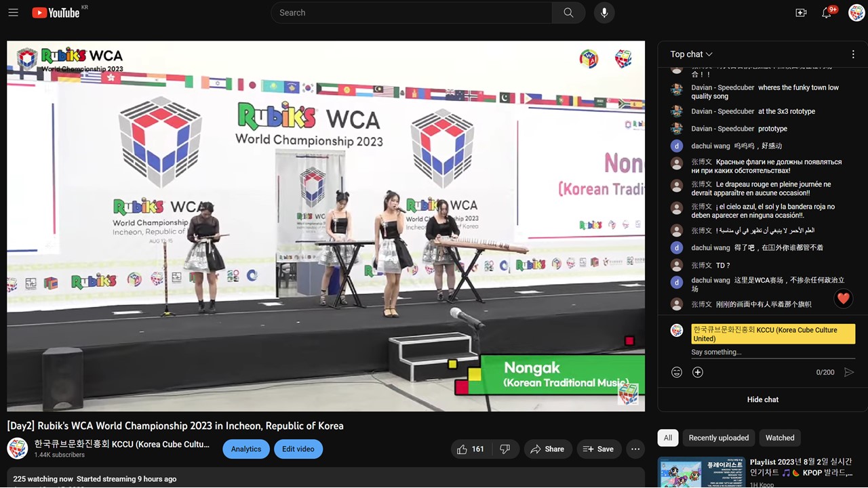This screenshot has width=868, height=488.
Task: Click the French 'Le drapeau rouge' chat message
Action: [761, 188]
